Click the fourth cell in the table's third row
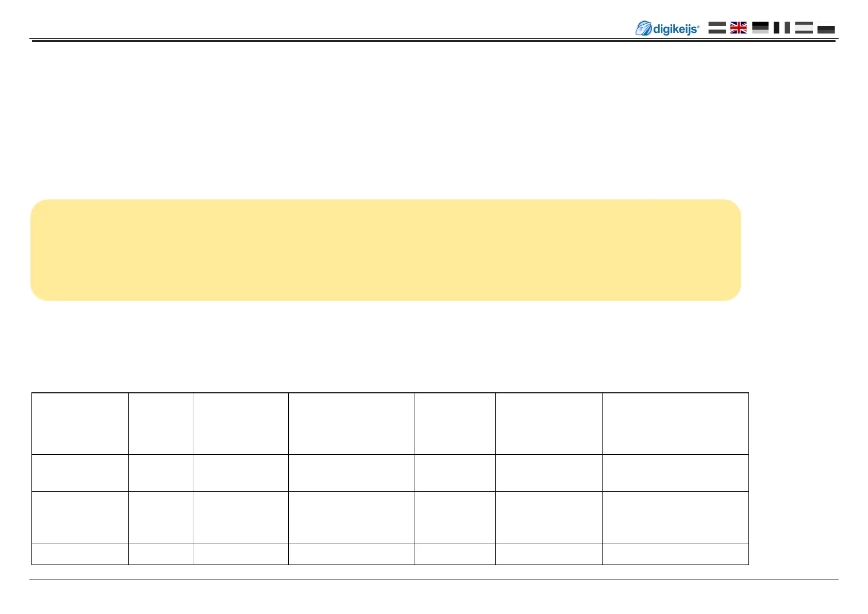 [x=351, y=517]
